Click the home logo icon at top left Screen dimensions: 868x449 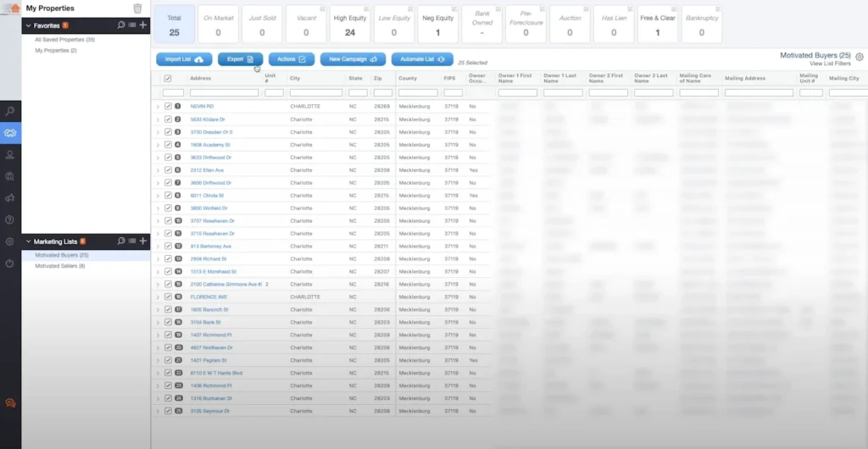[x=14, y=8]
